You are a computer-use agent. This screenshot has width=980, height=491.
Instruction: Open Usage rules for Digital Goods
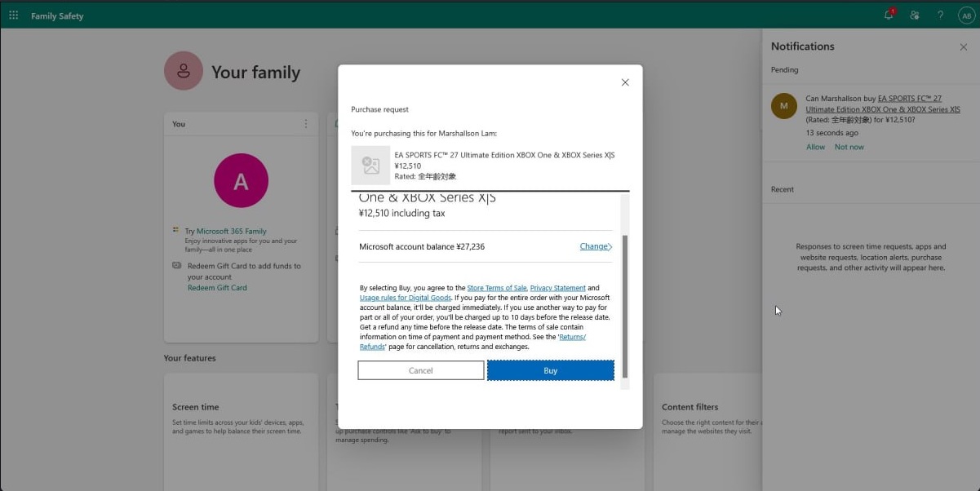(406, 298)
